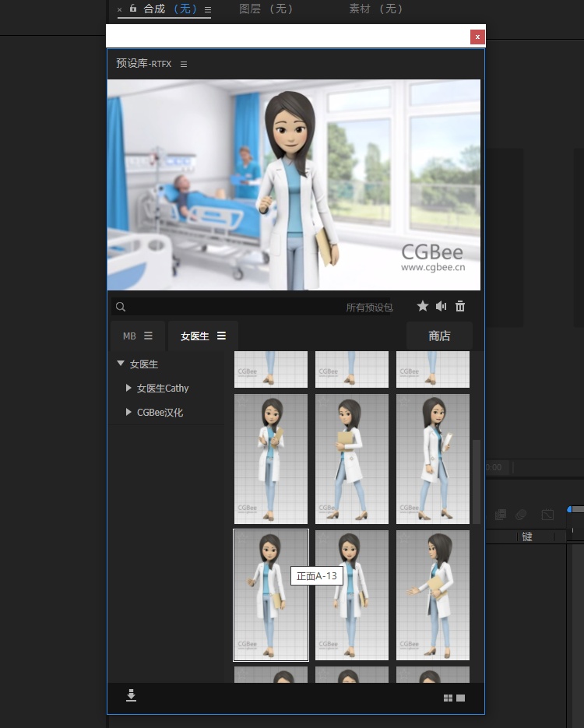
Task: Switch to 合成 (无) panel tab
Action: coord(170,9)
